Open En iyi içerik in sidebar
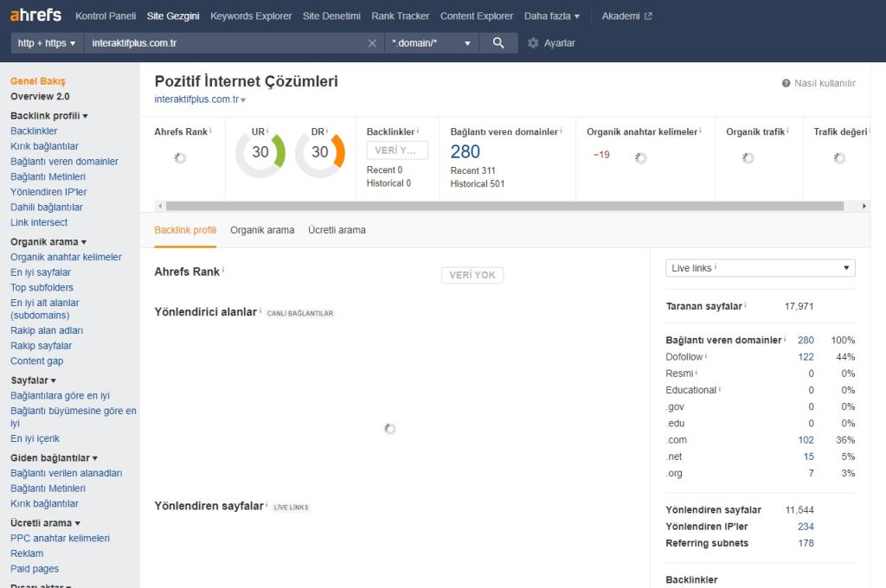The width and height of the screenshot is (886, 588). click(x=35, y=438)
